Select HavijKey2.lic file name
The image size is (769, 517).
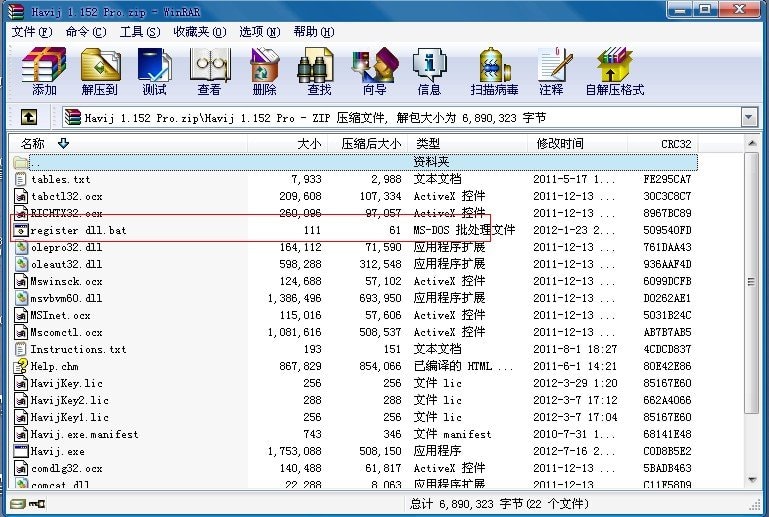pos(70,400)
